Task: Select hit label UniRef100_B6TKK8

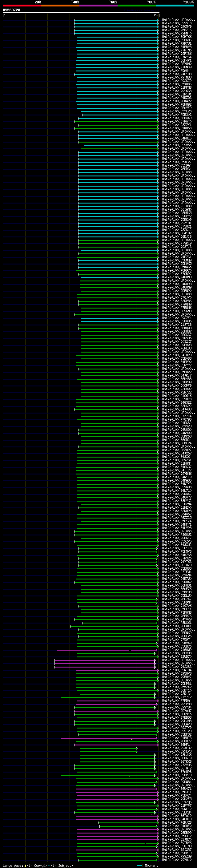Action: [177, 761]
